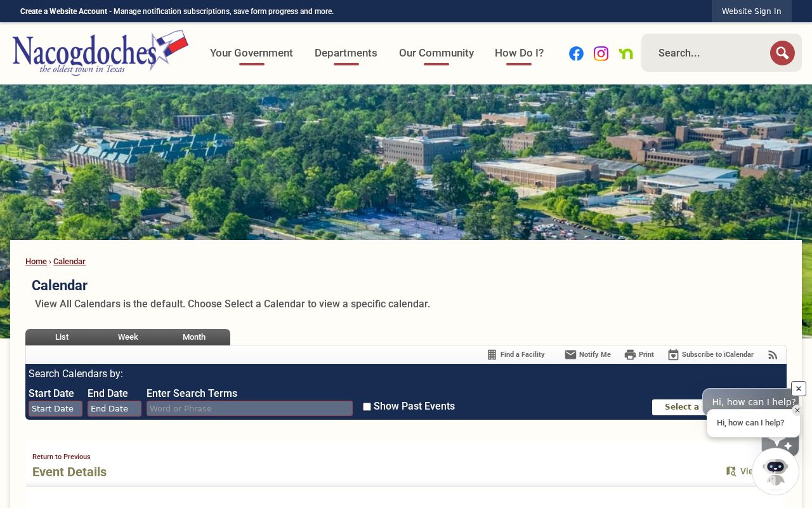812x508 pixels.
Task: Click the Calendar page heading
Action: [60, 286]
